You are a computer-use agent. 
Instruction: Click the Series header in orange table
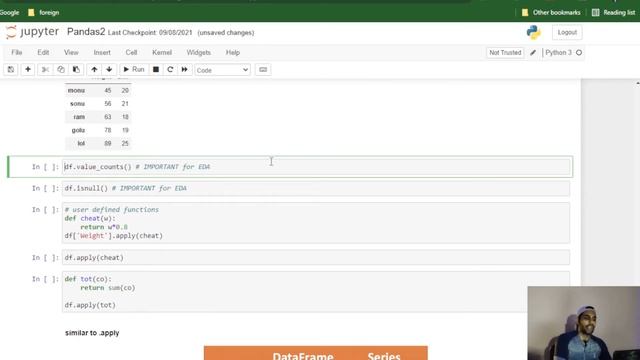tap(384, 356)
